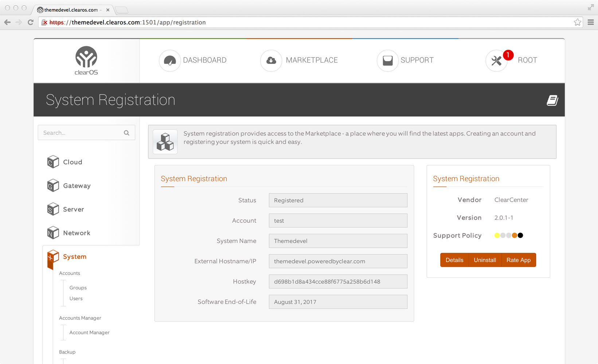This screenshot has width=598, height=364.
Task: Go to the SUPPORT menu
Action: 417,60
